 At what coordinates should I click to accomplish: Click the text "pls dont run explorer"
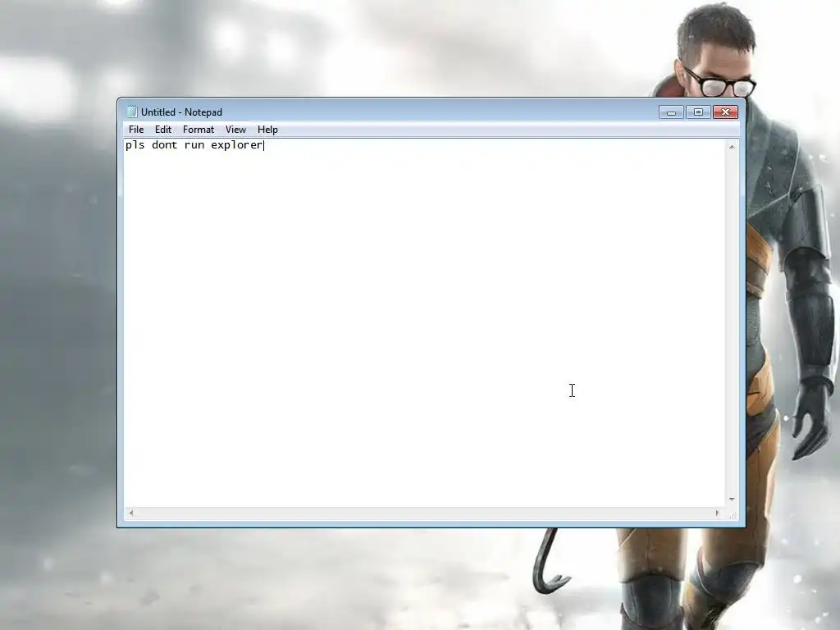click(x=194, y=145)
